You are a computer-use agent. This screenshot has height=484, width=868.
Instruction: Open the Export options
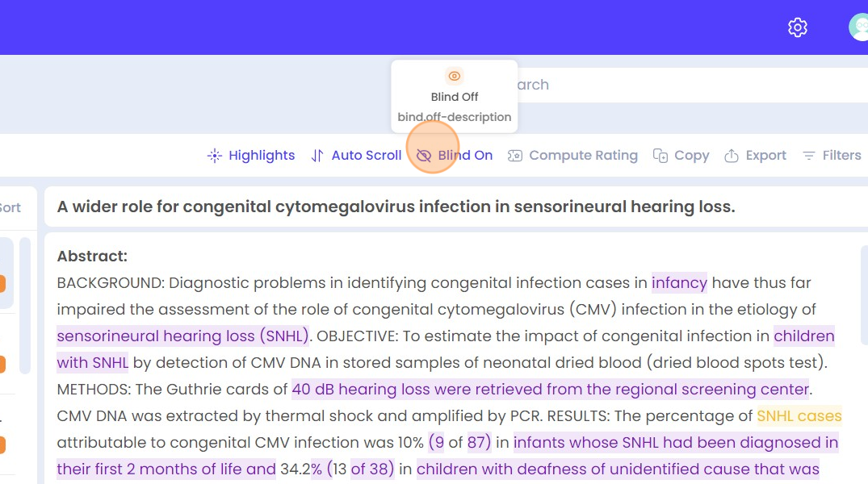765,156
